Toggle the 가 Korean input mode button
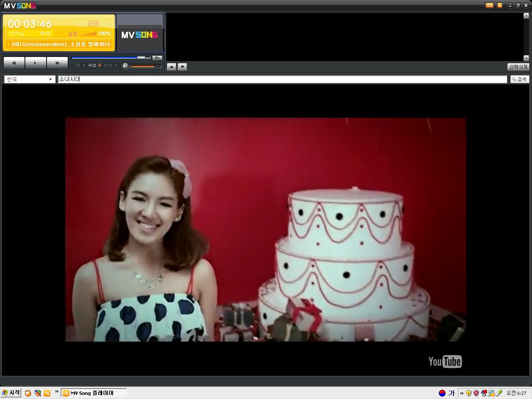Screen dimensions: 532x399 point(451,393)
